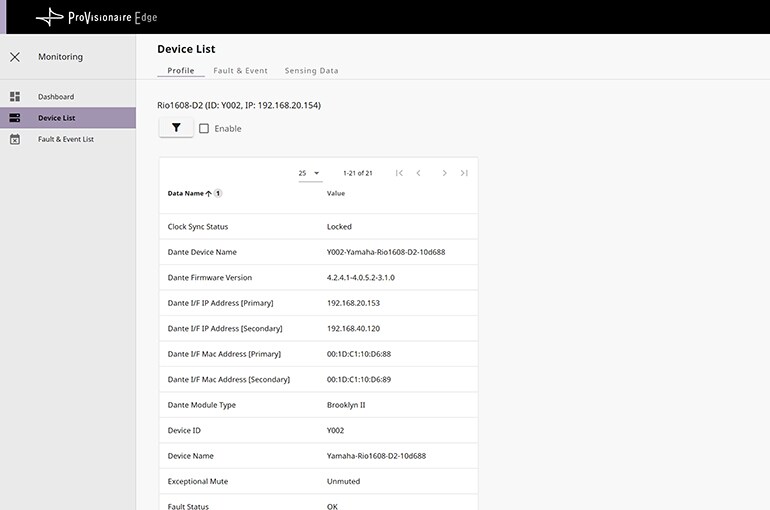Click the filter funnel button
The width and height of the screenshot is (770, 510).
point(176,128)
